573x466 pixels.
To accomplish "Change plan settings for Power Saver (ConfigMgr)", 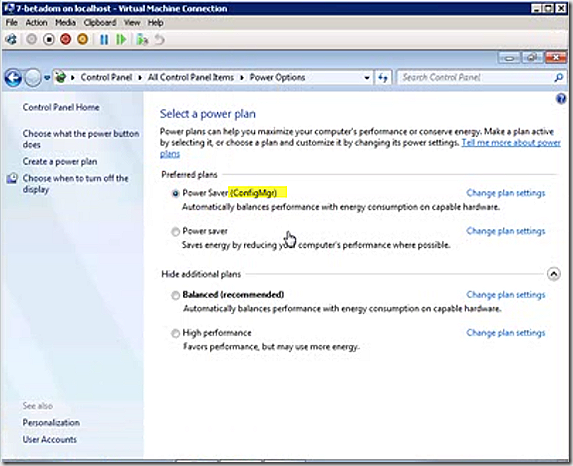I will pyautogui.click(x=505, y=193).
